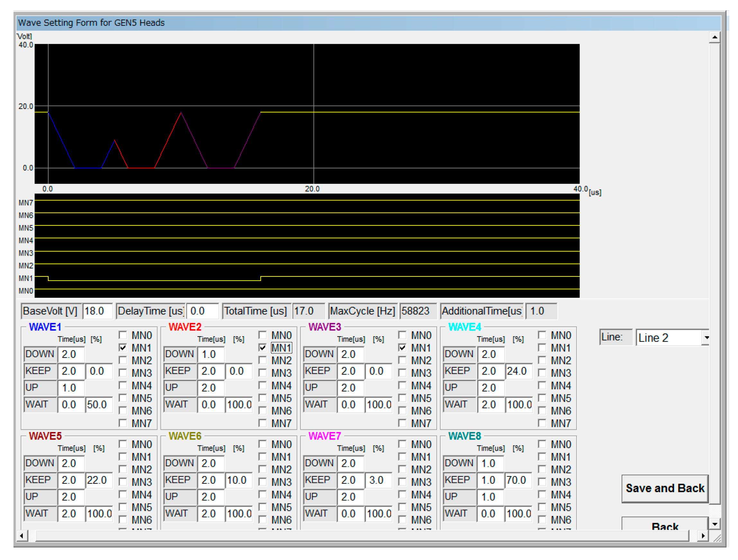Disable MN1 checkbox in WAVE2 panel
This screenshot has height=560, width=738.
[263, 348]
